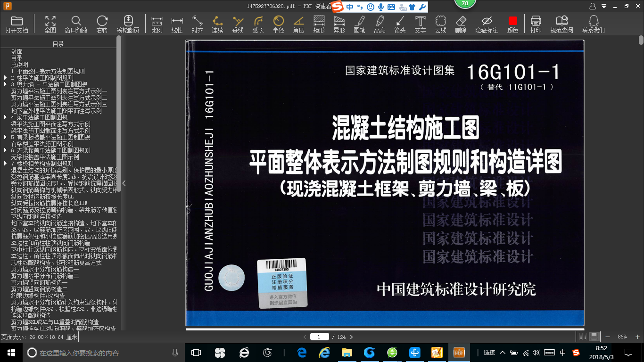Screen dimensions: 644x362
Task: Pick the 画笔 pen drawing tool
Action: (x=359, y=24)
